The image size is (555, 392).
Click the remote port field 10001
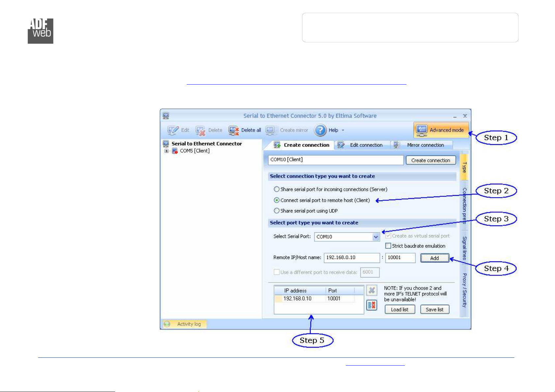[x=400, y=258]
